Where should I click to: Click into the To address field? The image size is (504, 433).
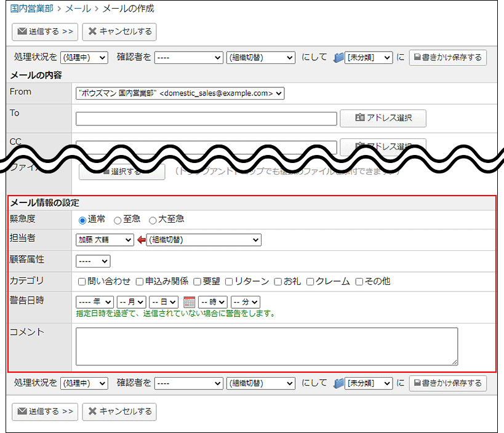[206, 119]
